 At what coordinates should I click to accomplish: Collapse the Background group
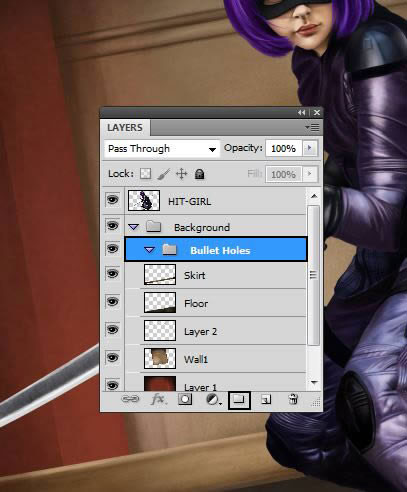(133, 227)
